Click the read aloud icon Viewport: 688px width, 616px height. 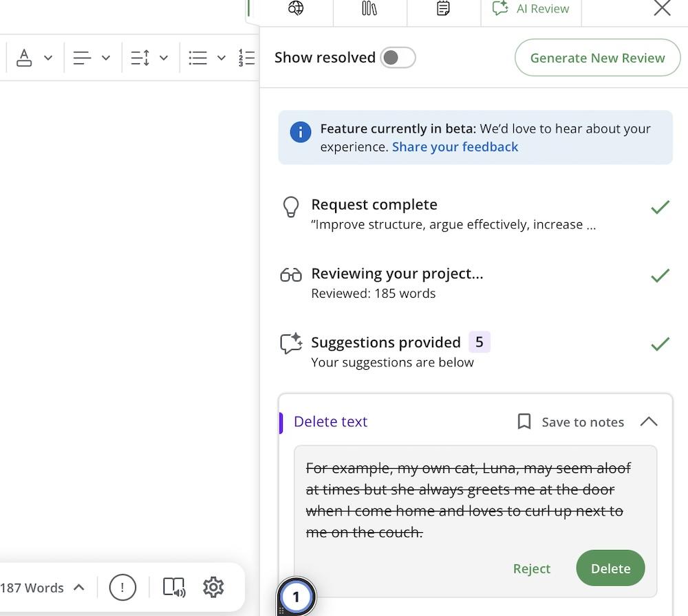174,587
